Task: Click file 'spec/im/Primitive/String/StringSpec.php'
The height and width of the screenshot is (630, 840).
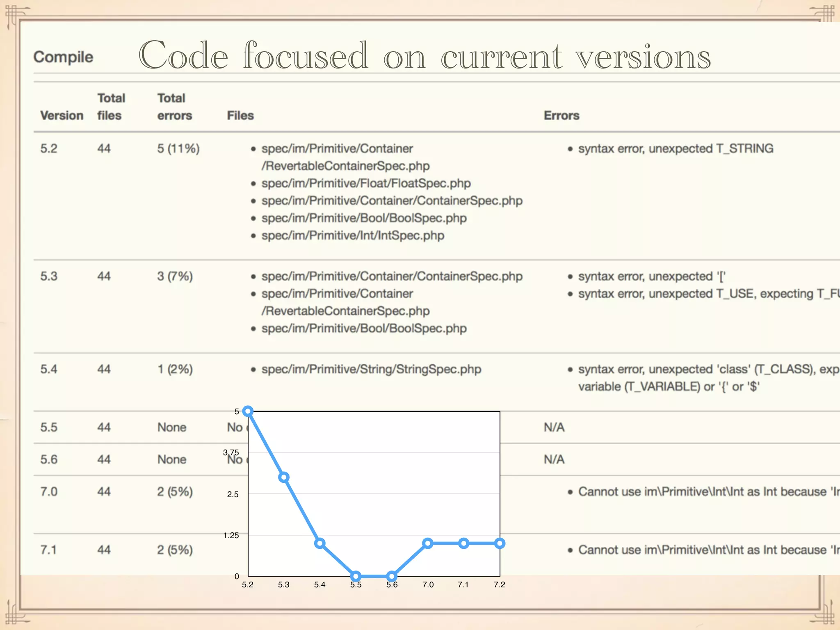Action: coord(371,369)
